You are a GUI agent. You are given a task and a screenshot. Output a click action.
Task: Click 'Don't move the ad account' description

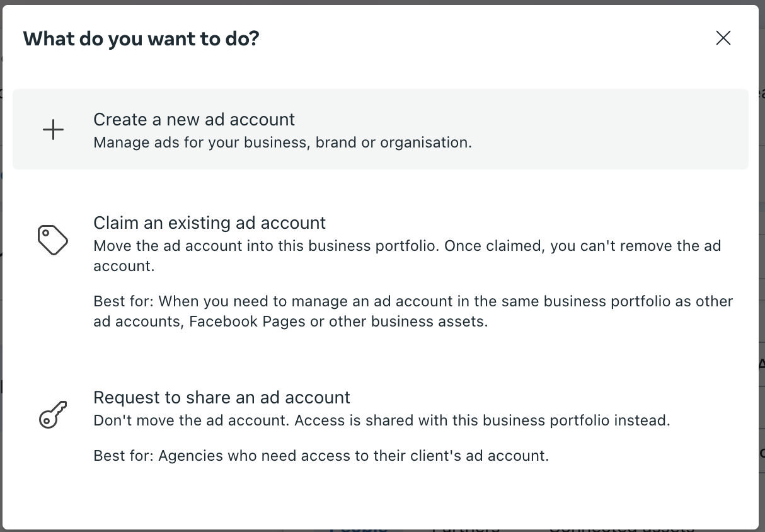(382, 420)
